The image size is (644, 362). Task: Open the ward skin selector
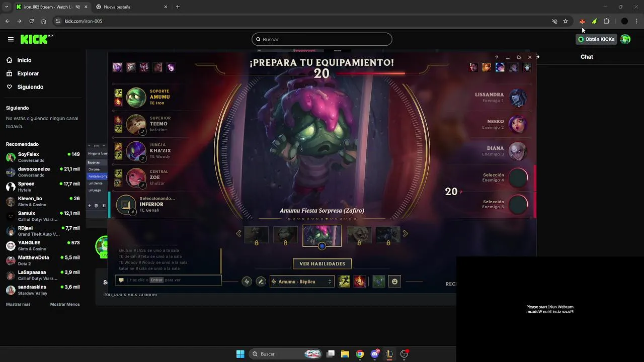click(379, 282)
